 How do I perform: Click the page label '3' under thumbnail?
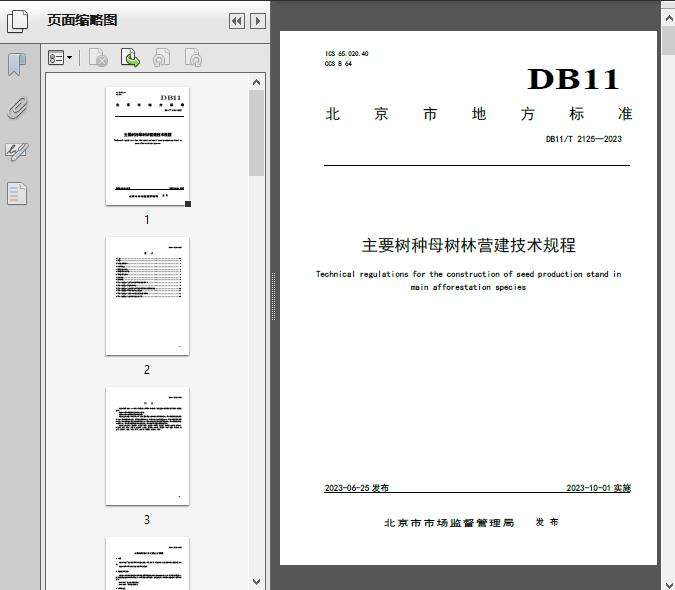click(x=147, y=519)
